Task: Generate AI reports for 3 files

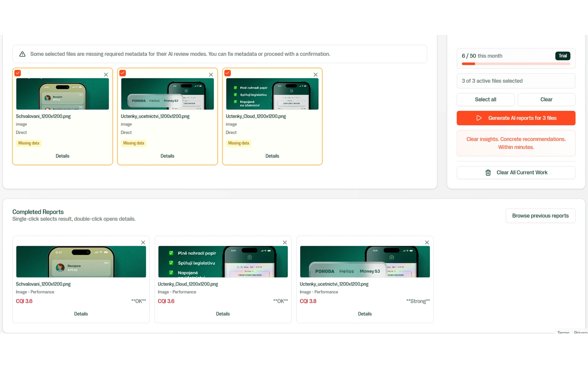Action: coord(516,118)
